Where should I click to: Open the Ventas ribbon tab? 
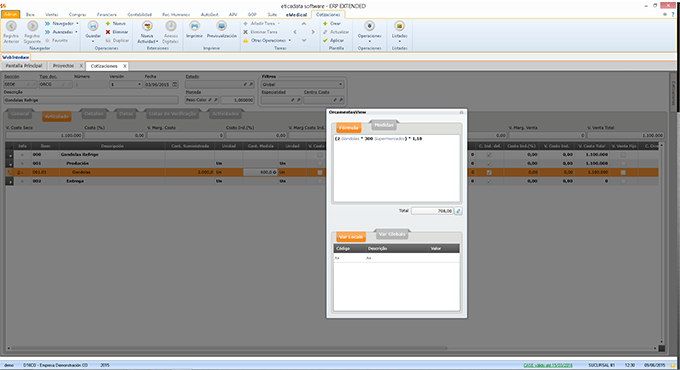[x=52, y=14]
